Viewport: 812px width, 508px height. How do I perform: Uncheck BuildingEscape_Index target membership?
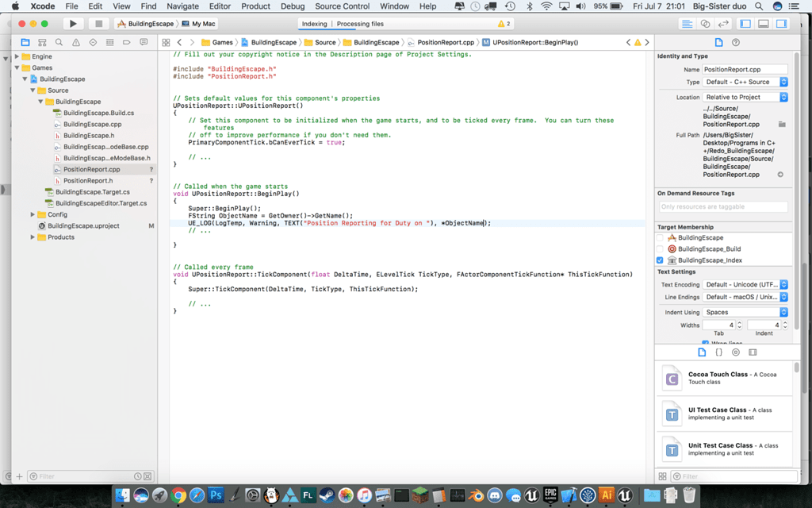661,260
